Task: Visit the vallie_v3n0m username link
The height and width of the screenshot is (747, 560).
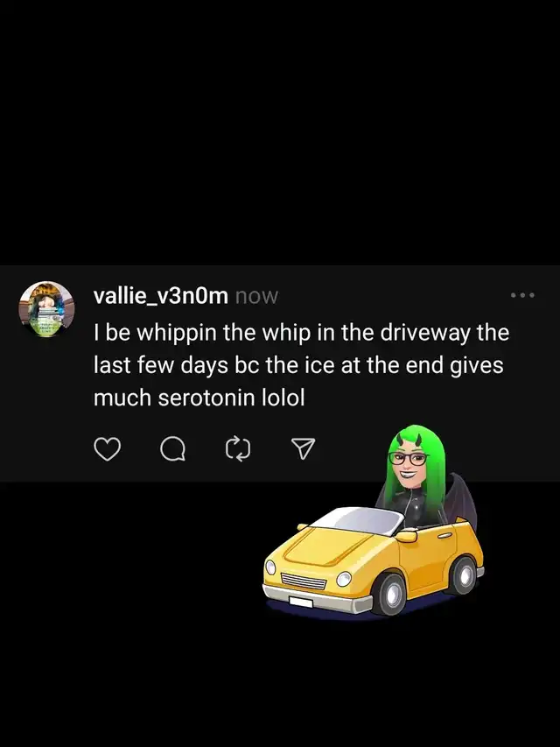Action: 161,296
